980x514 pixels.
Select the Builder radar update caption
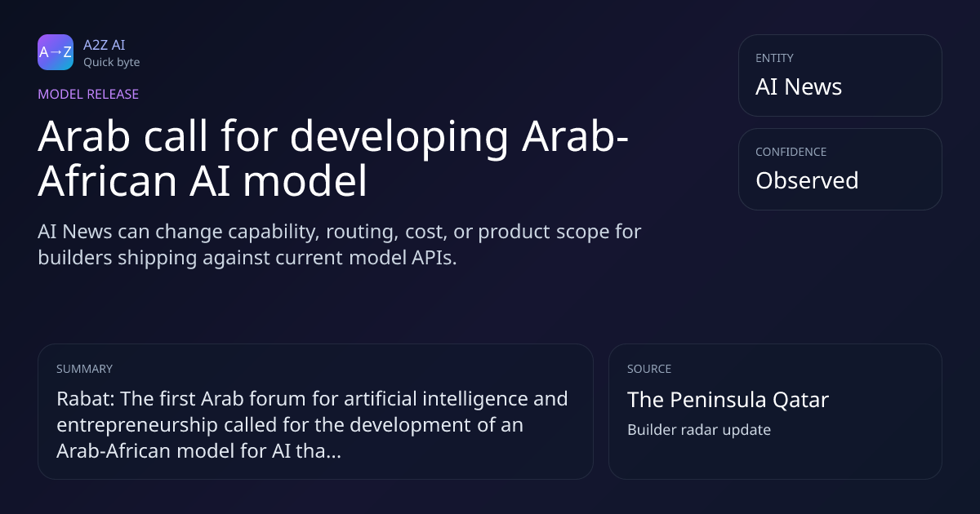pyautogui.click(x=699, y=430)
